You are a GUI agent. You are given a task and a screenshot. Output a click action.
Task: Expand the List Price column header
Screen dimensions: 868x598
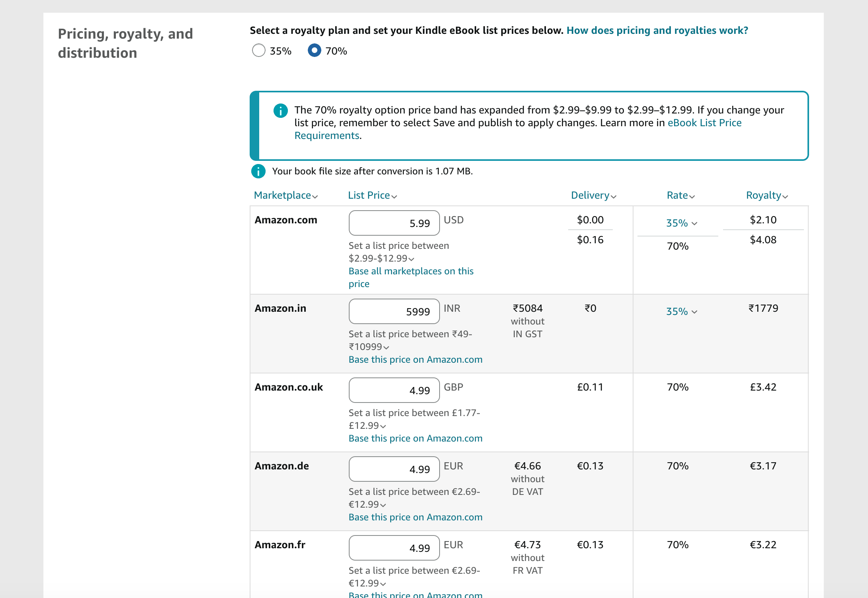coord(373,195)
